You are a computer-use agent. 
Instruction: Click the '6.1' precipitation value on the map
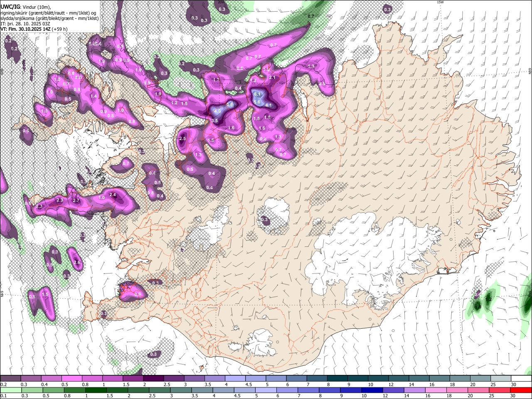[x=257, y=94]
